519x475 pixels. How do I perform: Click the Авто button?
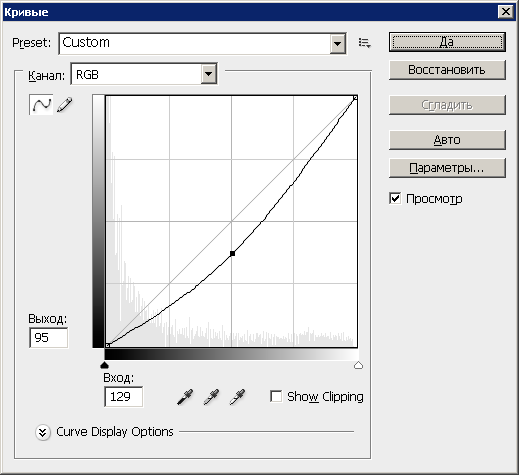click(x=447, y=140)
